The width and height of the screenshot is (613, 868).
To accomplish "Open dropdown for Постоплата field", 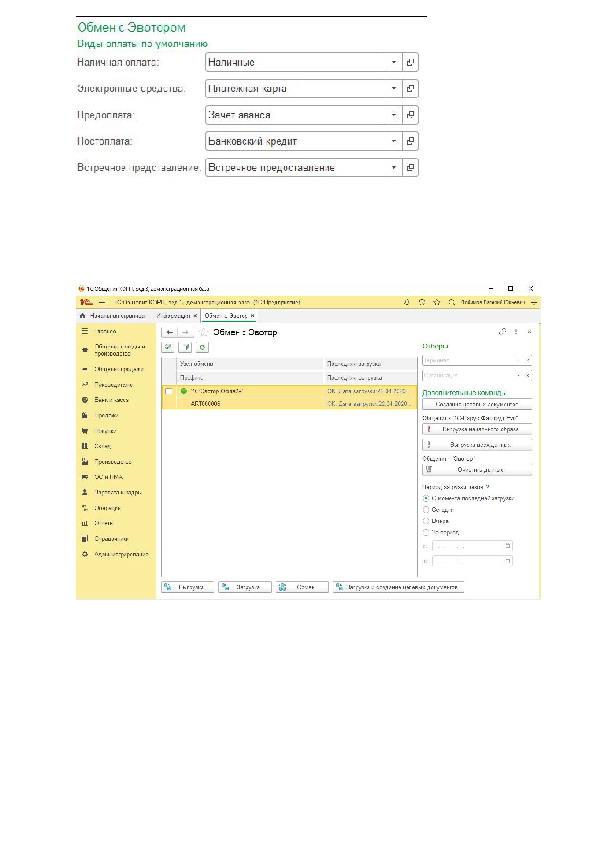I will click(394, 141).
